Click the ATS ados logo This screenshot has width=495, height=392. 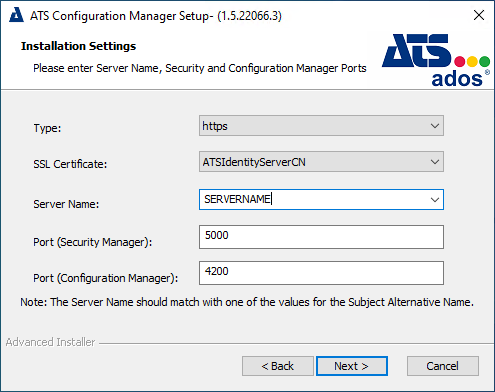pyautogui.click(x=436, y=60)
